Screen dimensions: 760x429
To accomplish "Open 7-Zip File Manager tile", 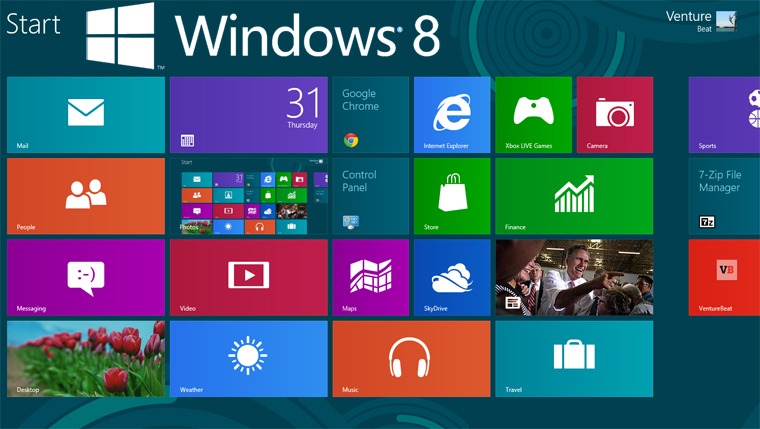I will click(724, 196).
